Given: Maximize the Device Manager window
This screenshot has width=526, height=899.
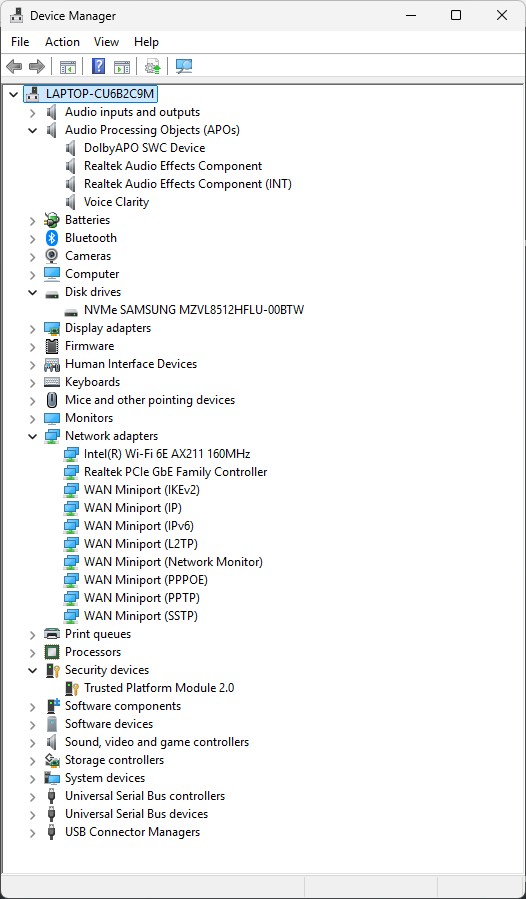Looking at the screenshot, I should [455, 15].
